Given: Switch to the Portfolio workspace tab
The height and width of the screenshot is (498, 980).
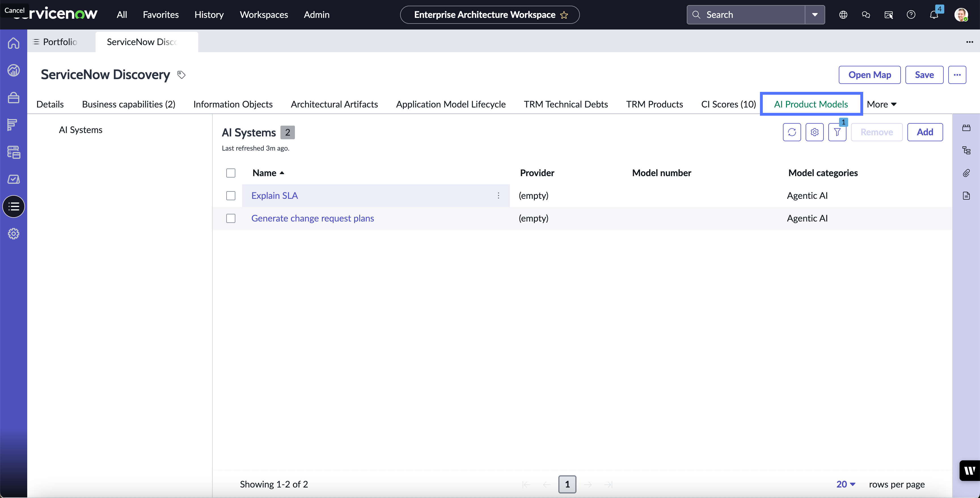Looking at the screenshot, I should (x=60, y=42).
